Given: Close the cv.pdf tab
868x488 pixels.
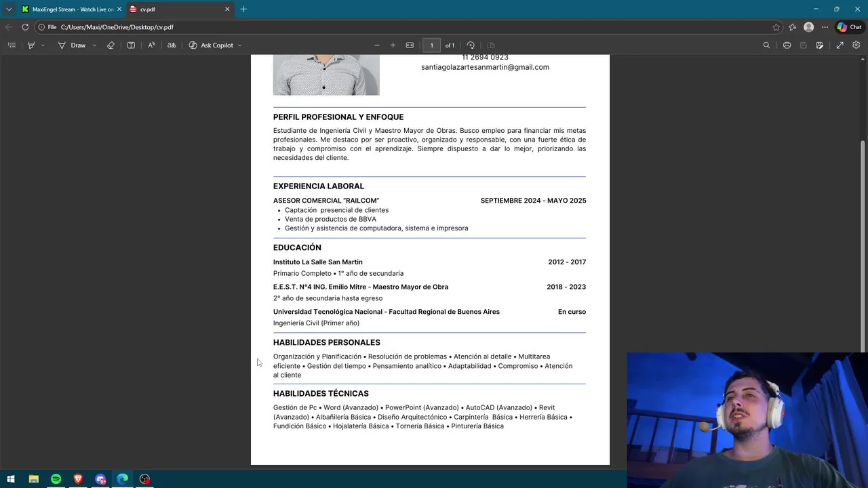Looking at the screenshot, I should point(227,9).
